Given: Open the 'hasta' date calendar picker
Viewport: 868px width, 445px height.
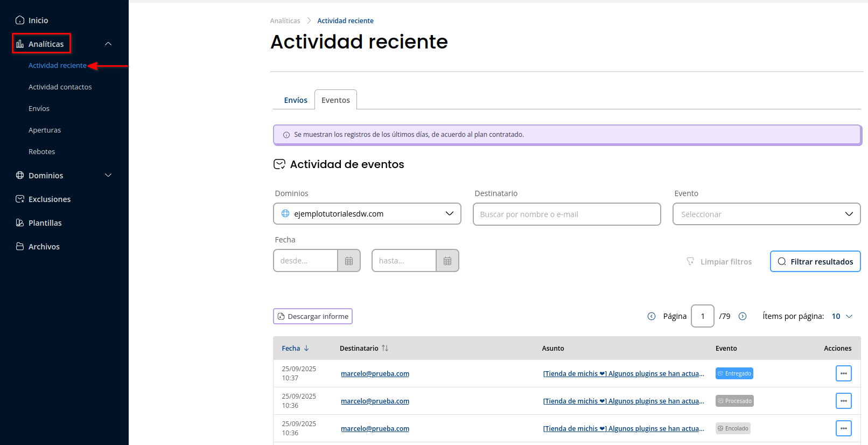Looking at the screenshot, I should pyautogui.click(x=447, y=261).
